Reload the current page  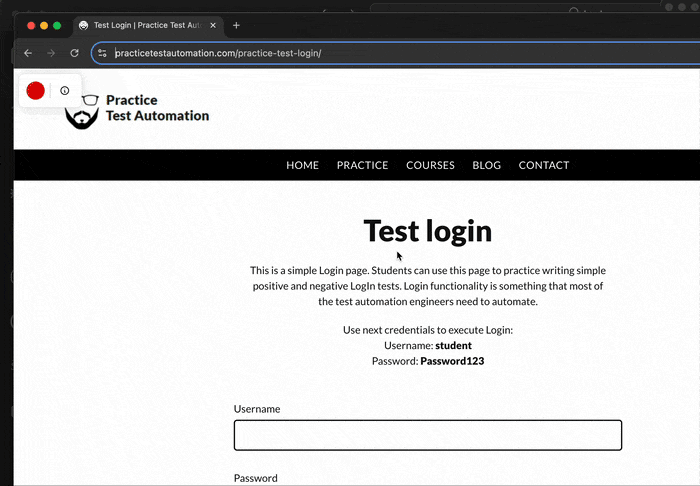click(74, 53)
